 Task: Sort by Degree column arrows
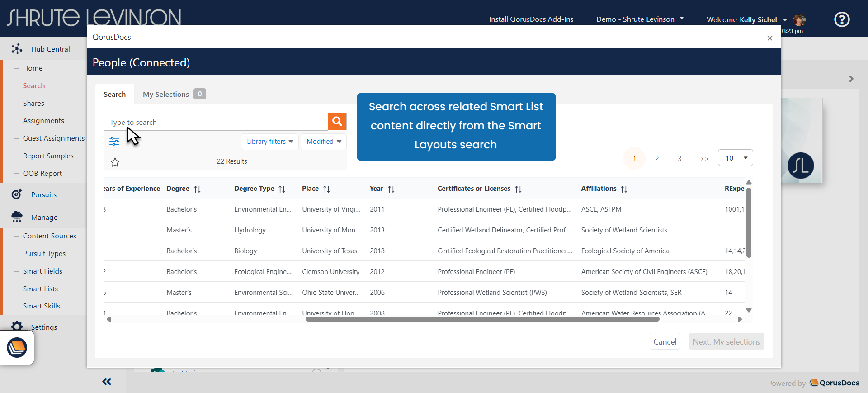pyautogui.click(x=197, y=189)
